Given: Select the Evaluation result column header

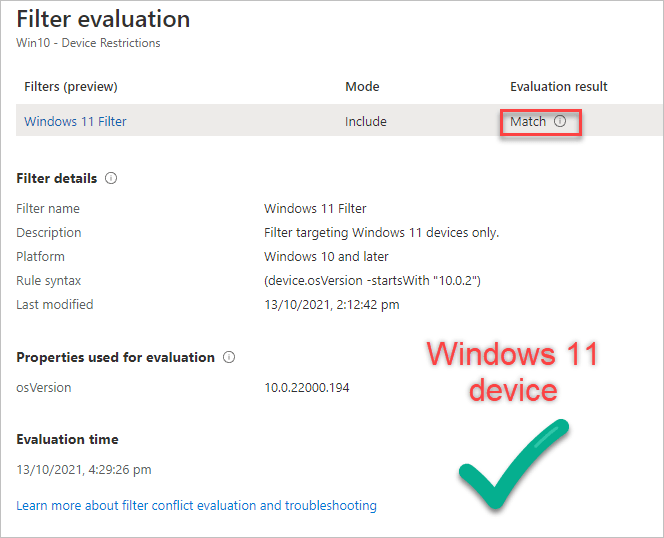Looking at the screenshot, I should pos(559,86).
